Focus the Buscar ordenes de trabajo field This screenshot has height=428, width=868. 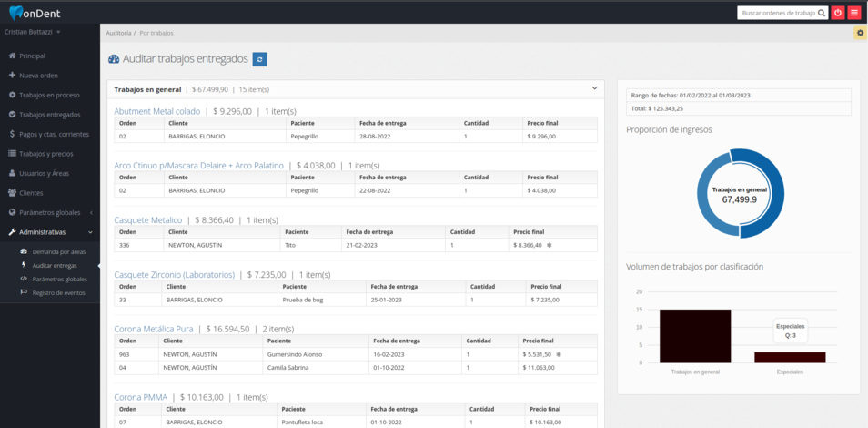[776, 13]
